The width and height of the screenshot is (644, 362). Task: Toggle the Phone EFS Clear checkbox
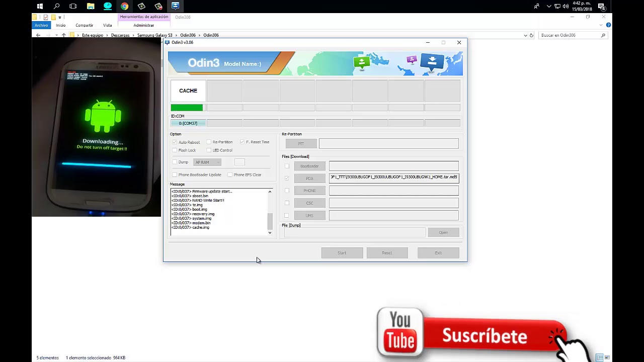pos(230,174)
